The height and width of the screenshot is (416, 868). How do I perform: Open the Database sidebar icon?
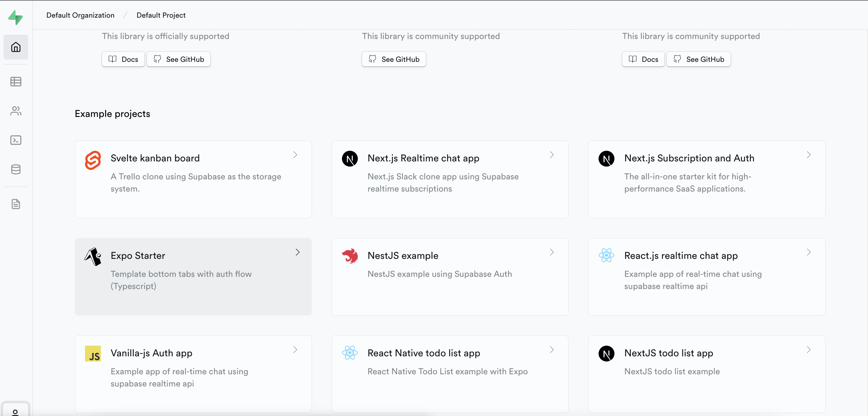16,169
